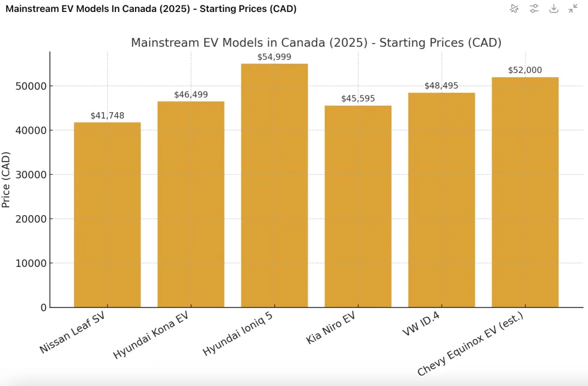The height and width of the screenshot is (386, 588).
Task: Click the bold header title text
Action: click(x=151, y=9)
